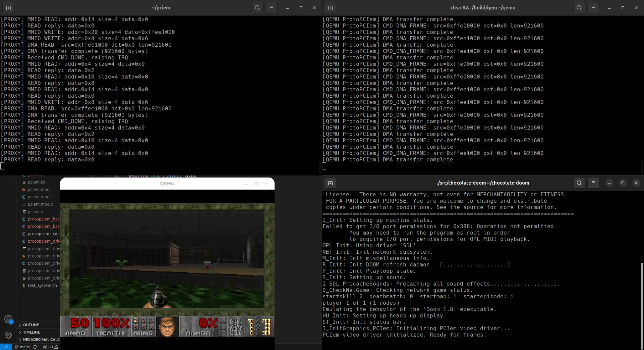Open new tab in the qemu terminal window
The width and height of the screenshot is (644, 350).
pyautogui.click(x=330, y=8)
